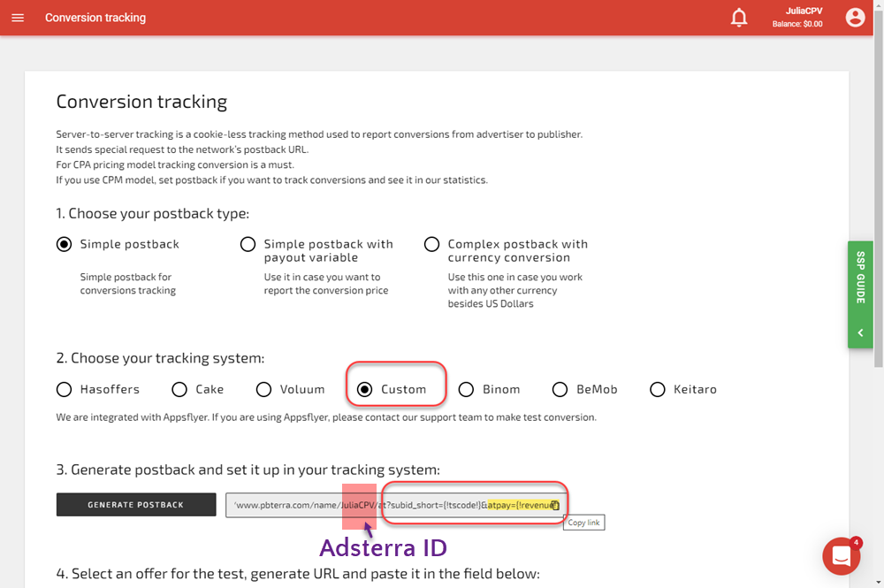The height and width of the screenshot is (588, 884).
Task: Open the user account avatar menu
Action: (x=855, y=18)
